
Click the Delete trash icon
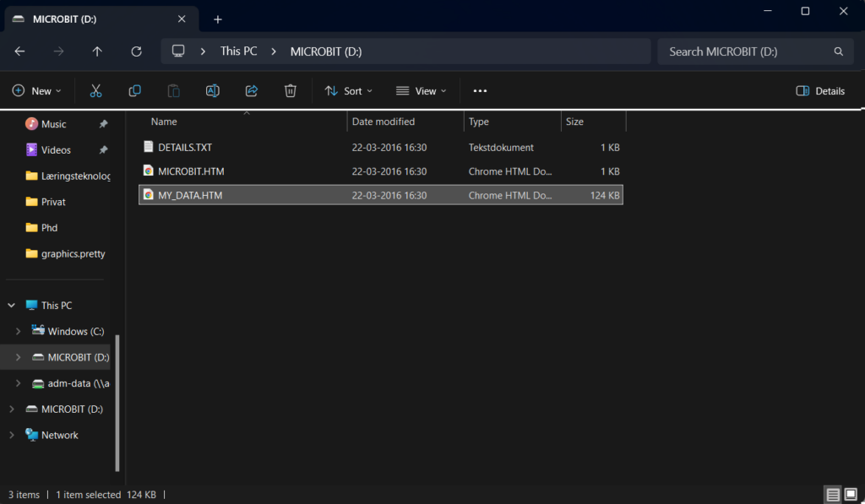pos(291,91)
